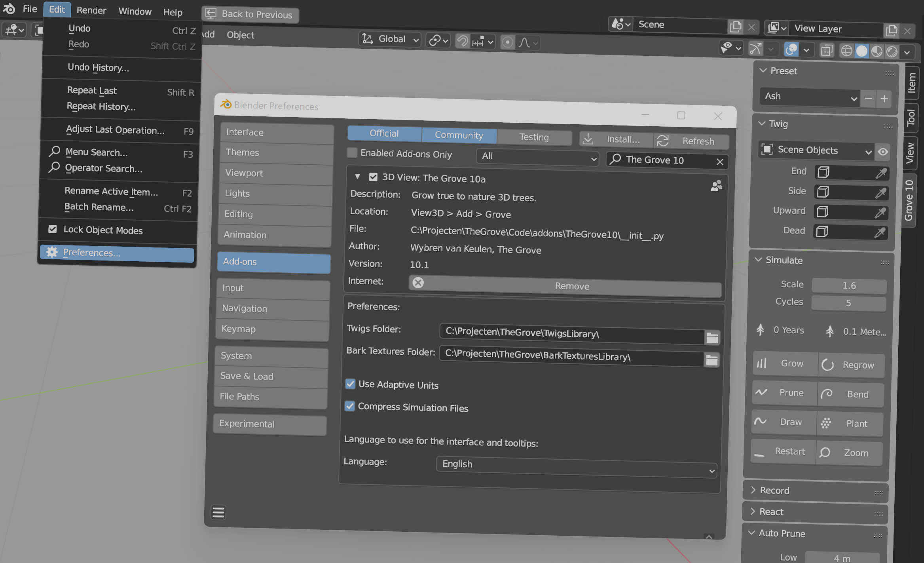This screenshot has width=924, height=563.
Task: Toggle Lock Object Modes checkbox
Action: click(53, 229)
